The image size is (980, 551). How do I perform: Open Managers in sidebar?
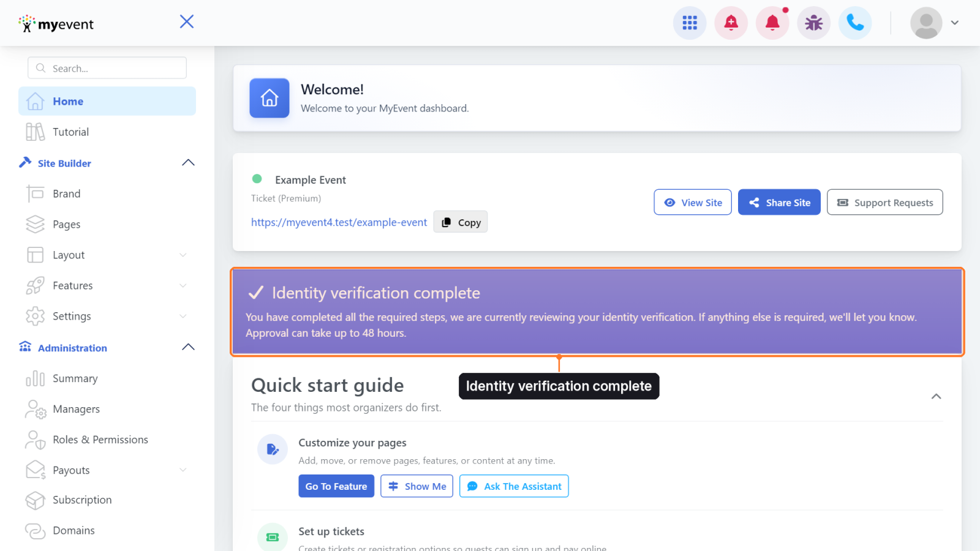[x=107, y=409]
